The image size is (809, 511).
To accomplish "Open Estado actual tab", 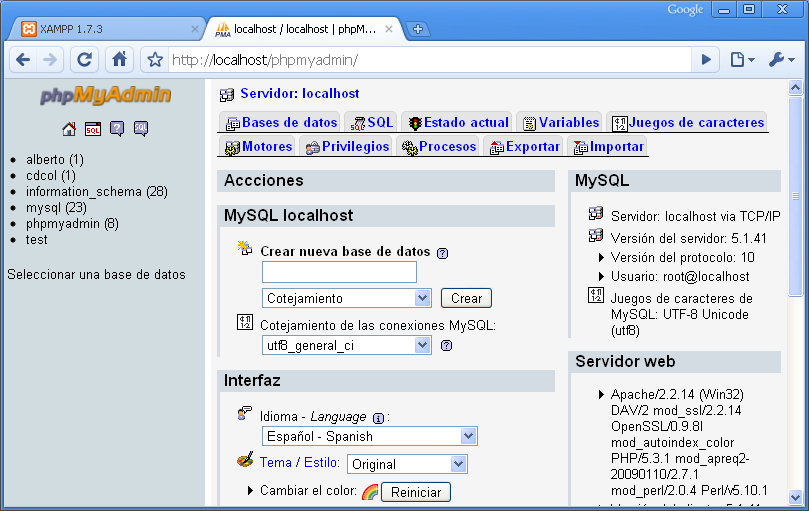I will (x=458, y=123).
